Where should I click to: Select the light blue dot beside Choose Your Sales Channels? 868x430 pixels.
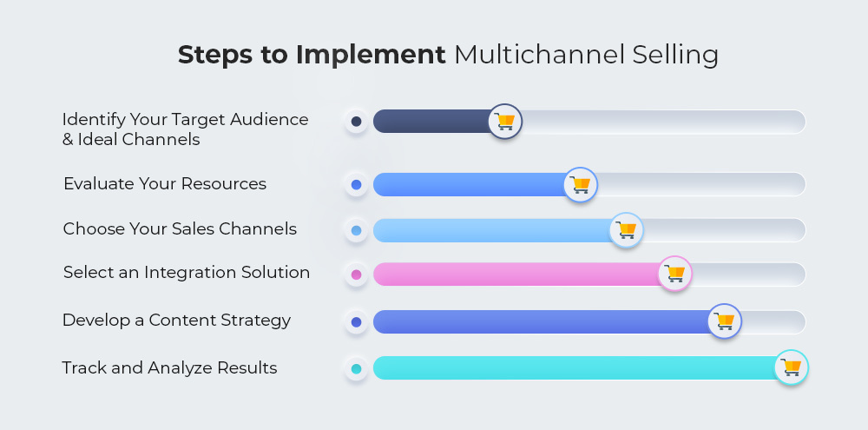click(x=357, y=230)
